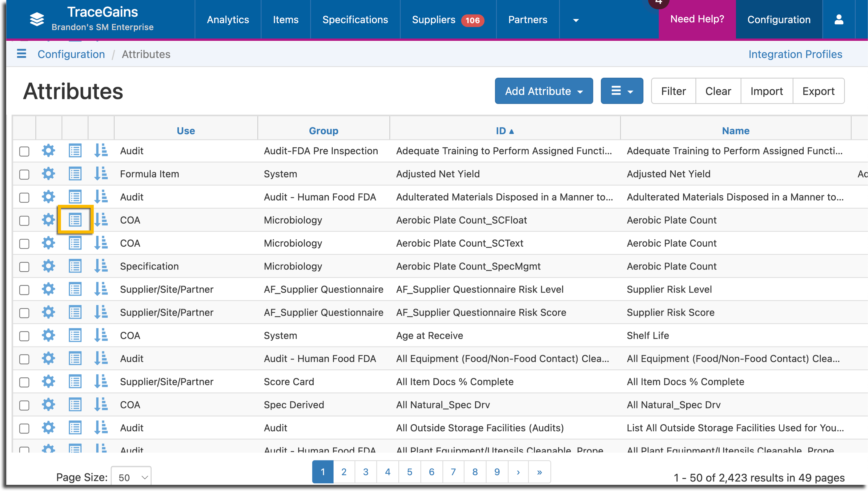Select the checkbox for Aerobic Plate Count_SCText
Image resolution: width=868 pixels, height=491 pixels.
coord(24,244)
